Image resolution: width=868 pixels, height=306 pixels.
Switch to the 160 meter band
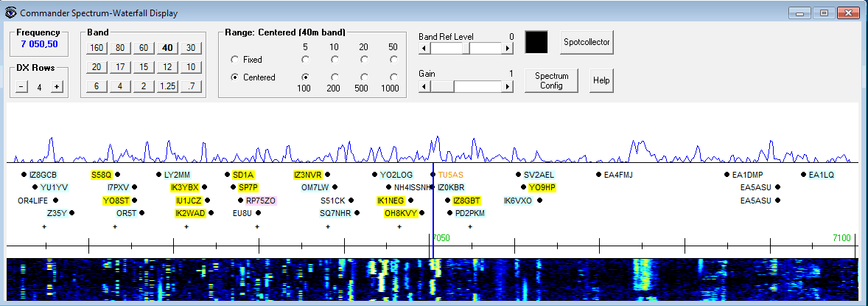click(96, 48)
